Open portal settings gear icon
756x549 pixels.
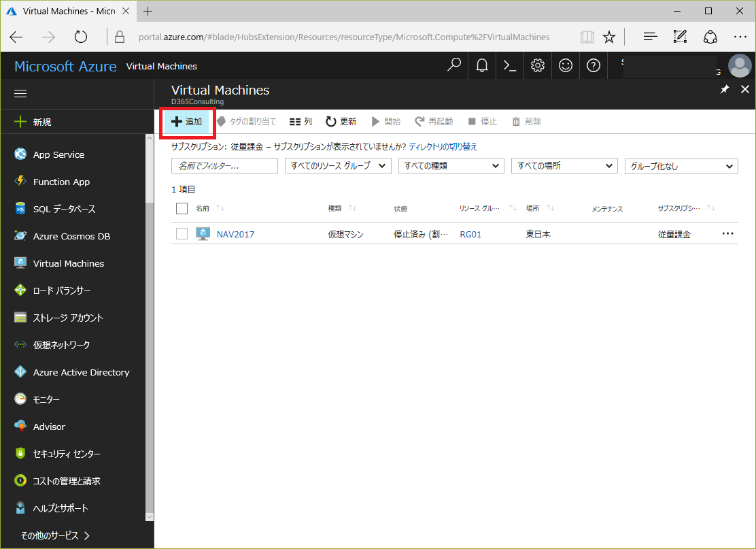(538, 65)
